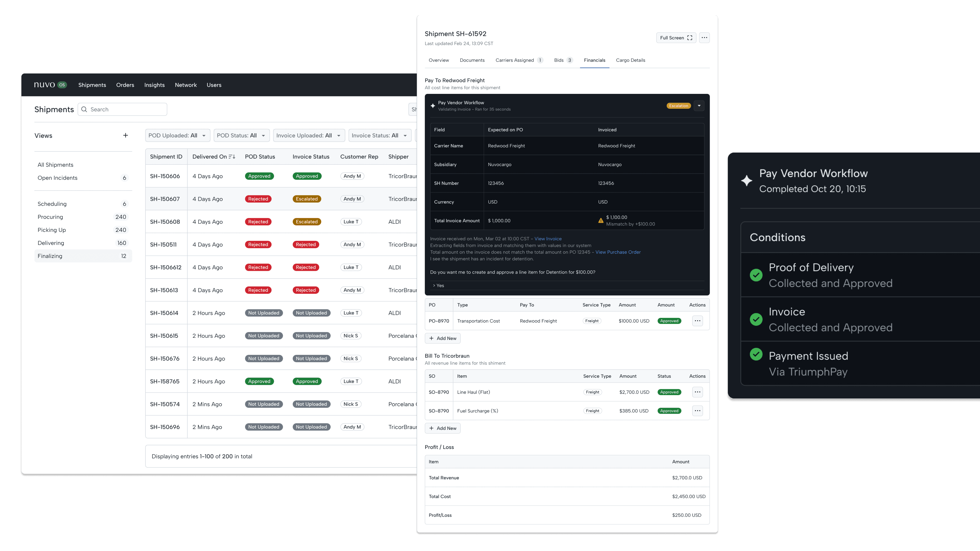Select the Financials tab

click(594, 60)
